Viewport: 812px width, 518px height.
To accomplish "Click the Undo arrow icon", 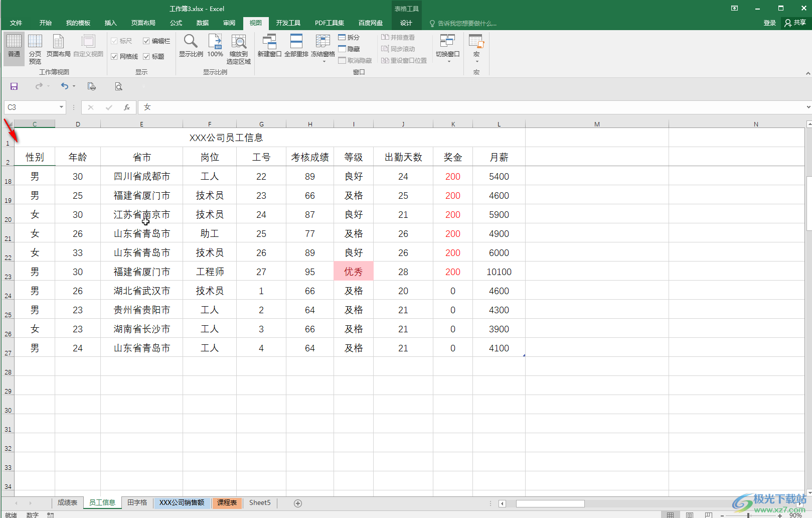I will pyautogui.click(x=64, y=86).
